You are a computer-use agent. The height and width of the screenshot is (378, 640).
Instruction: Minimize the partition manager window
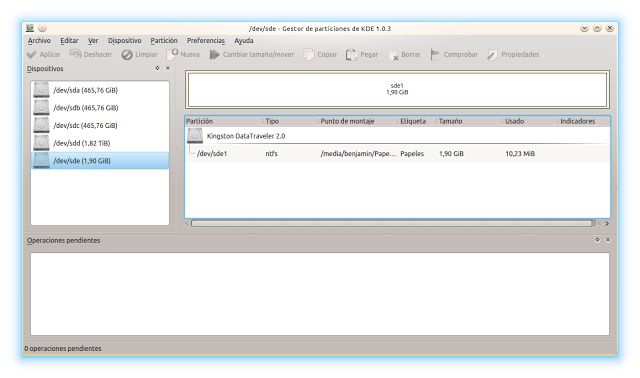coord(584,28)
